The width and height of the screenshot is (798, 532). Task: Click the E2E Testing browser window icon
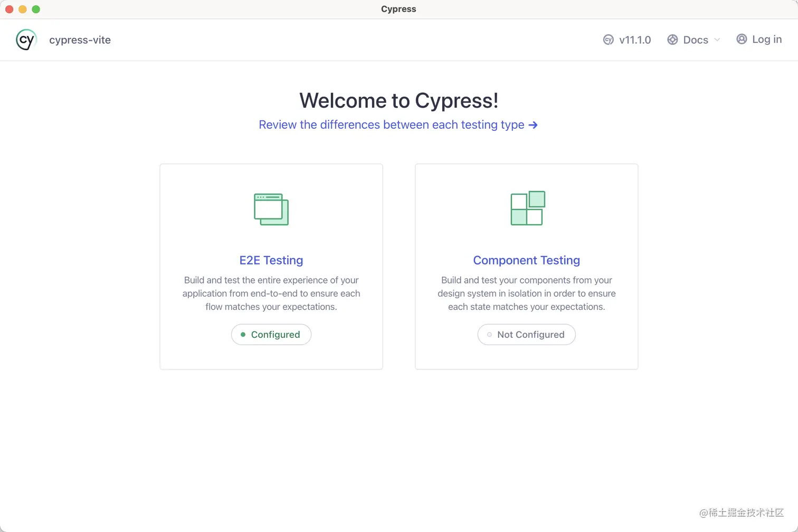point(271,209)
